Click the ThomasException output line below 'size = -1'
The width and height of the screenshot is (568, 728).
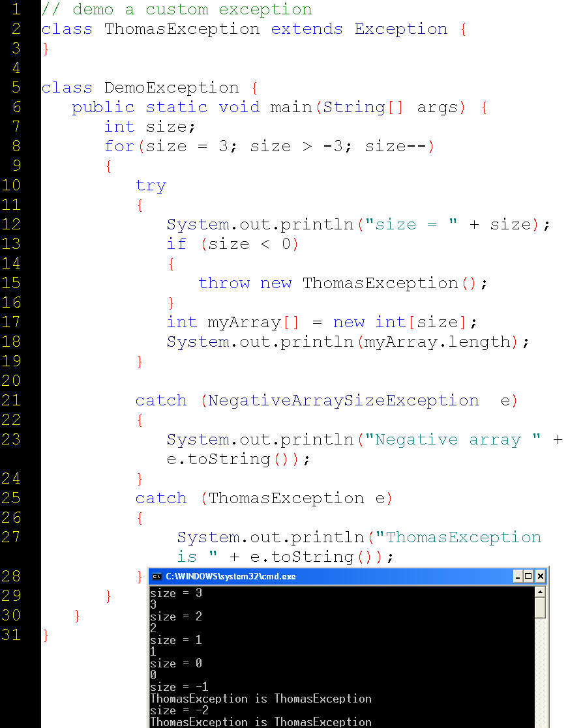click(261, 699)
